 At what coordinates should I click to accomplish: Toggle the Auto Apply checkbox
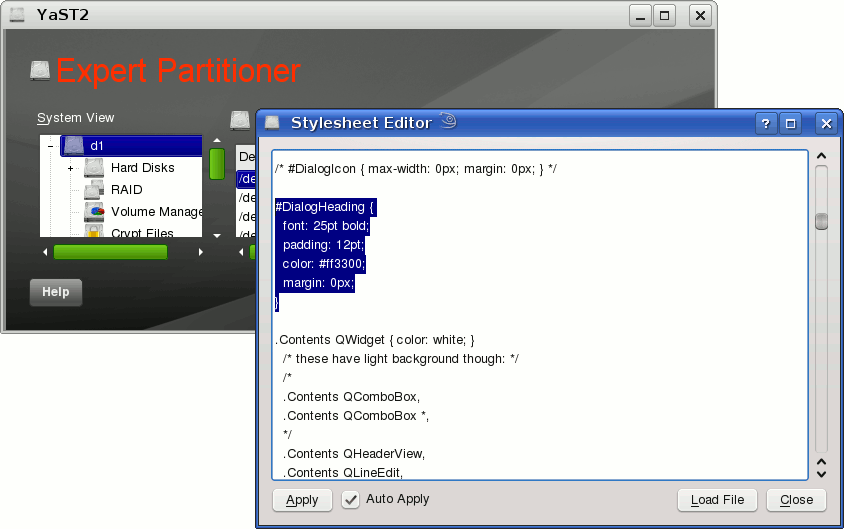[x=350, y=500]
